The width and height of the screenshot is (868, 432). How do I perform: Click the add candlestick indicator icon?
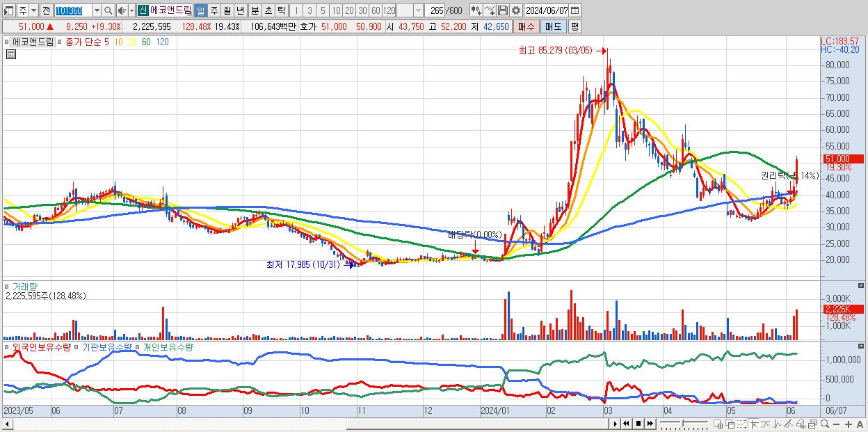(x=476, y=10)
